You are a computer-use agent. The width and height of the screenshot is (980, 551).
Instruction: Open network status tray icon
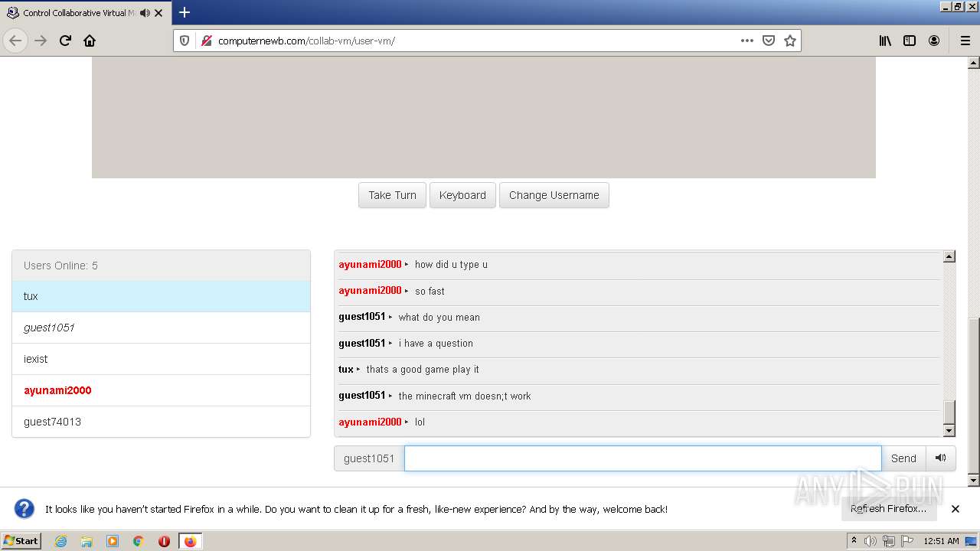coord(889,541)
